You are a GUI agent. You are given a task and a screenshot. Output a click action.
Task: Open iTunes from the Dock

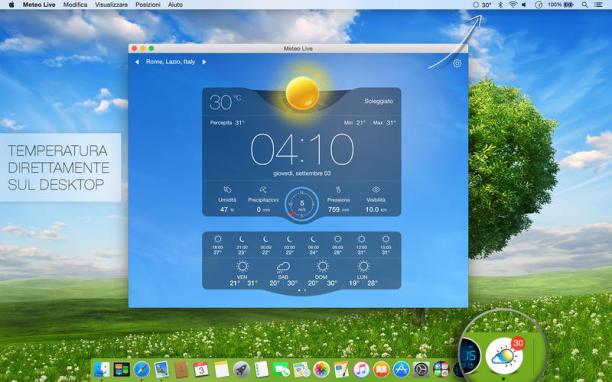click(361, 369)
